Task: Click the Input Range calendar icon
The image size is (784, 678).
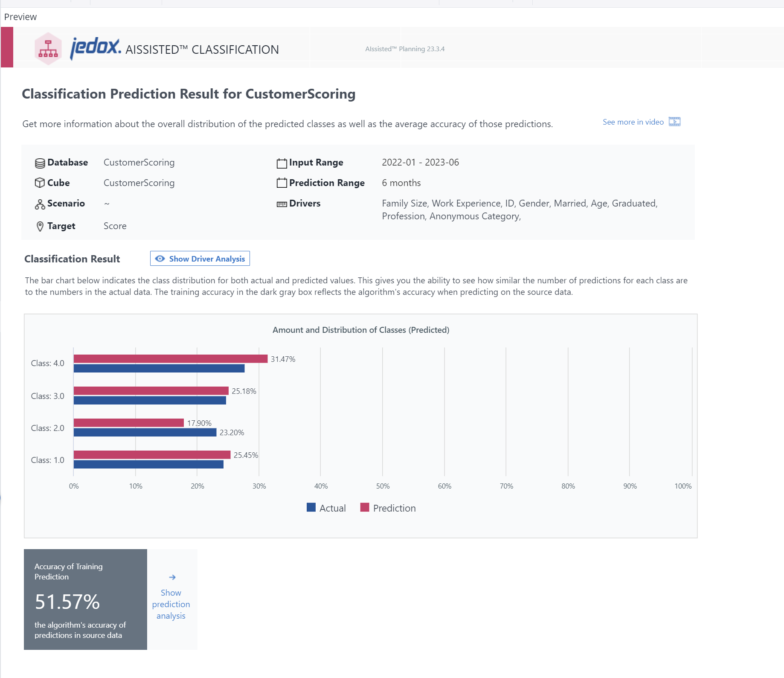Action: 281,163
